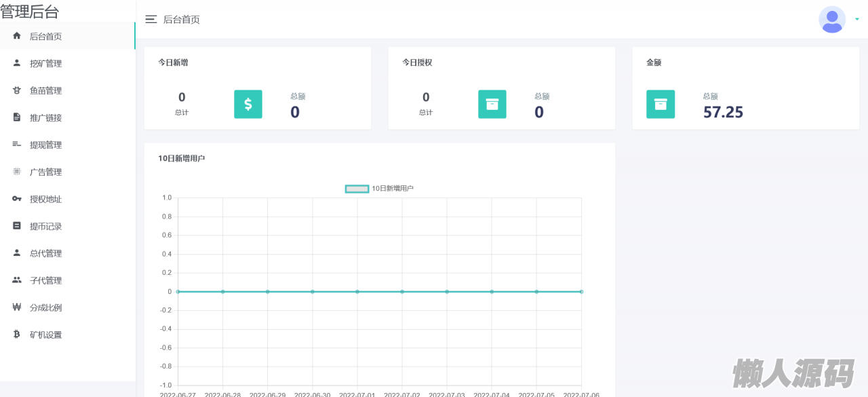Click the user avatar in the header
This screenshot has height=397, width=868.
832,20
